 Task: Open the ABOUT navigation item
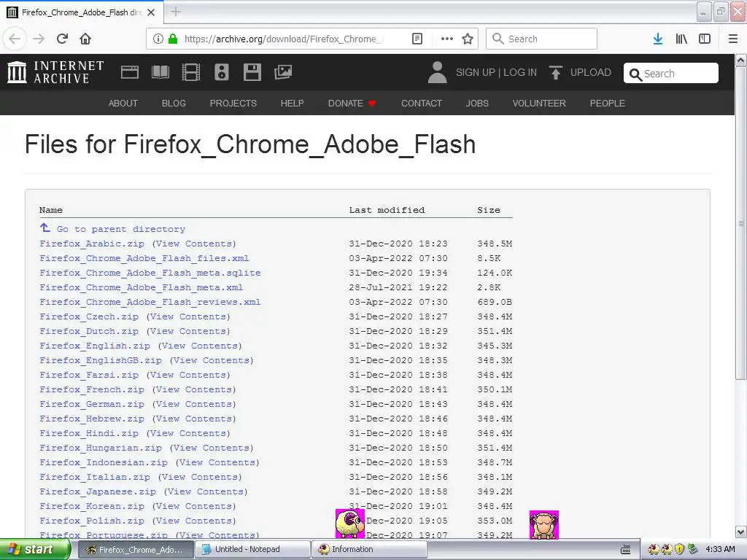click(123, 104)
